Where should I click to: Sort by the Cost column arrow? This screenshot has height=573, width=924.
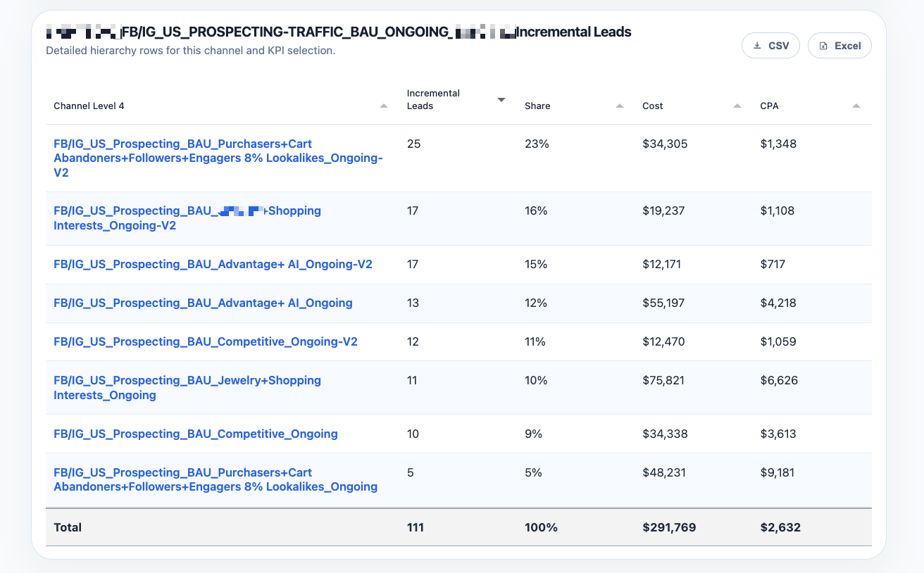coord(737,106)
